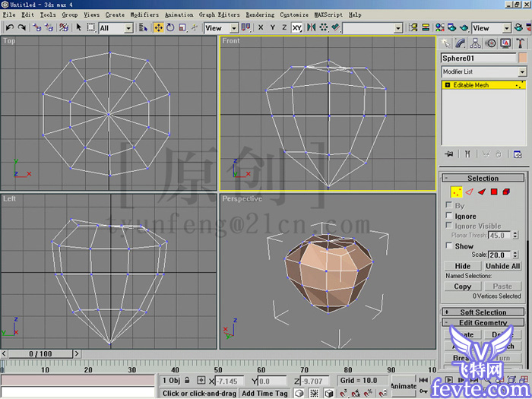
Task: Click the Undo arrow icon
Action: pyautogui.click(x=9, y=27)
